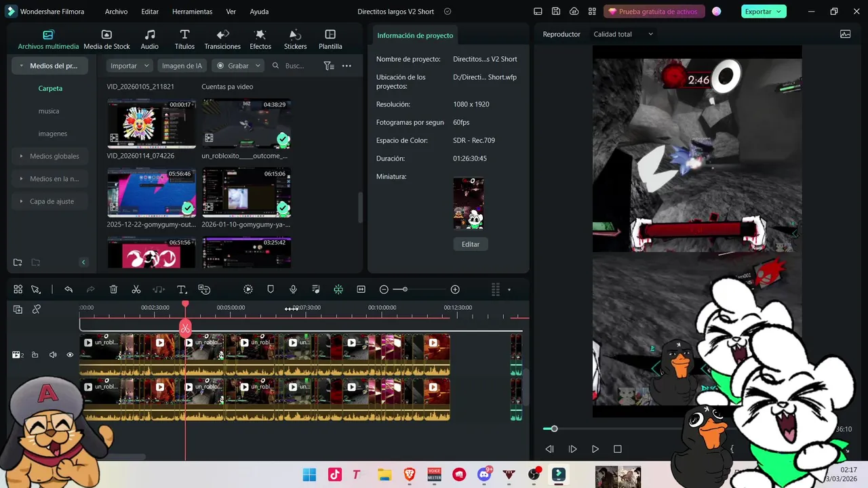Open the layout switch icon
868x488 pixels.
[x=538, y=12]
